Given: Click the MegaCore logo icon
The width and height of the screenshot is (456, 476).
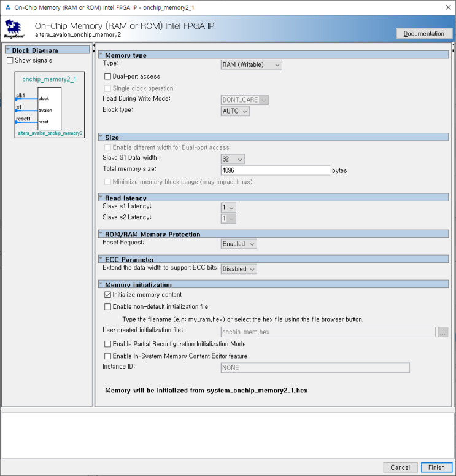Looking at the screenshot, I should click(x=14, y=29).
